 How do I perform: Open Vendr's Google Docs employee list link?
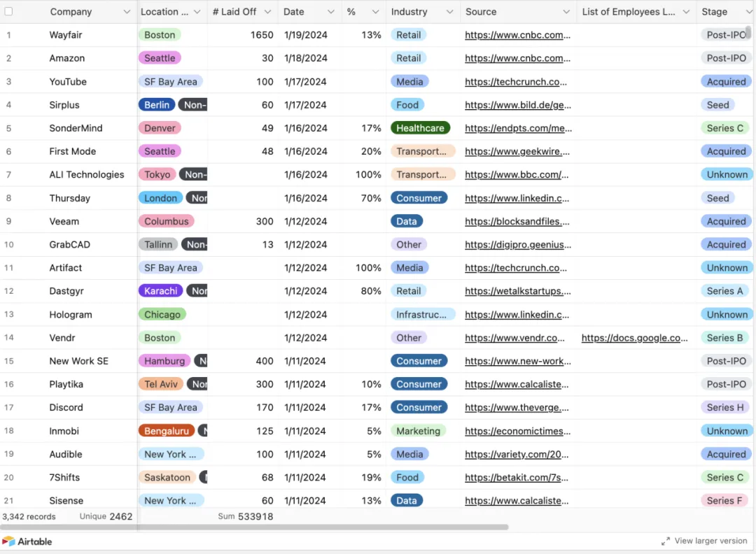pyautogui.click(x=634, y=338)
